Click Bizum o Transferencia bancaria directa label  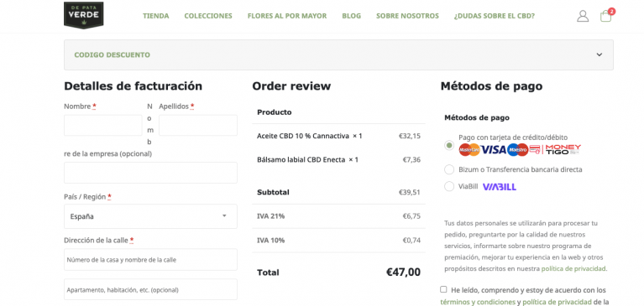521,169
